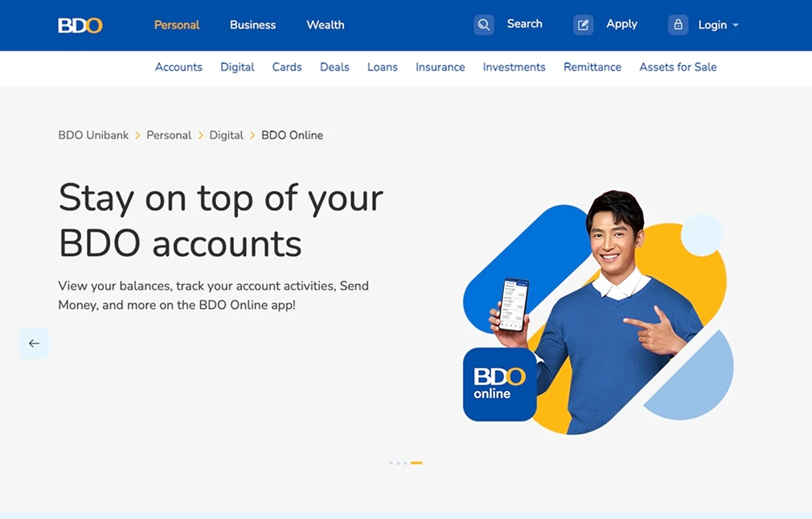Navigate to the Cards page

286,67
